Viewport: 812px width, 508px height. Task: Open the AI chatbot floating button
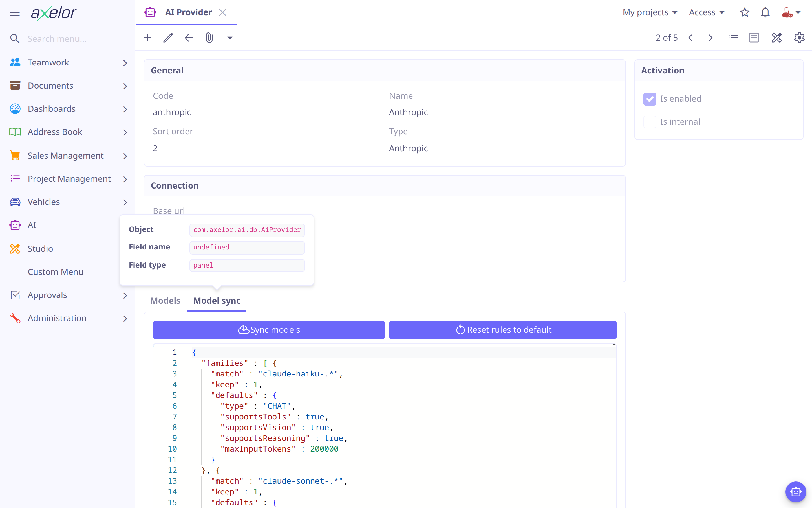[x=796, y=492]
